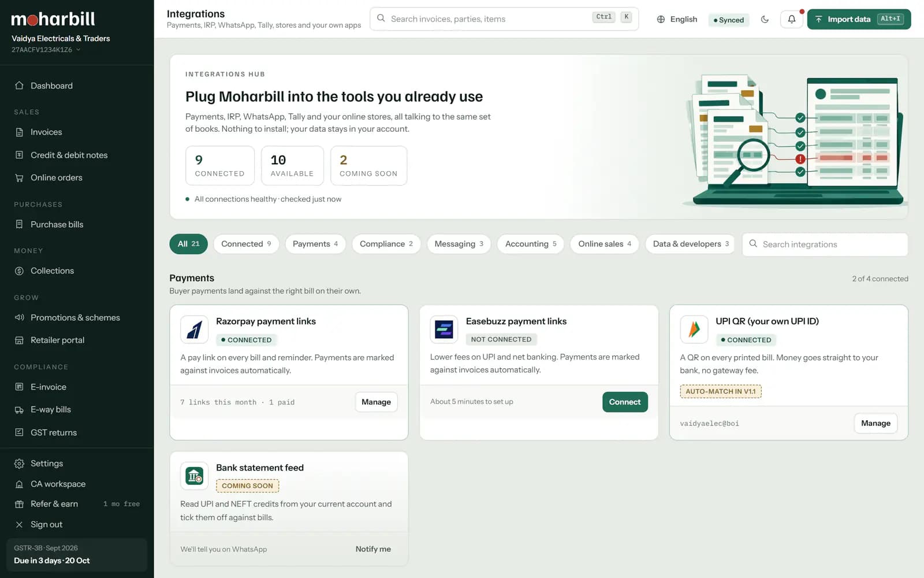
Task: Click the Bank statement feed icon
Action: point(195,476)
